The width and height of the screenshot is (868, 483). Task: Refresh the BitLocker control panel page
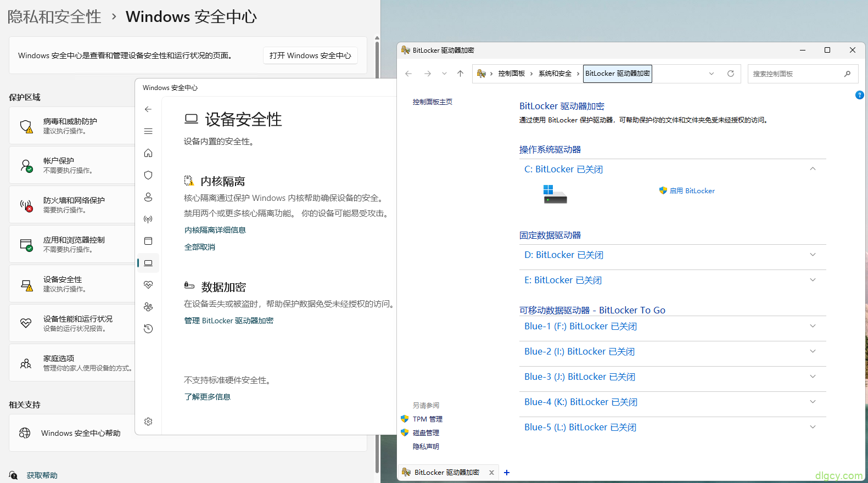click(x=731, y=74)
